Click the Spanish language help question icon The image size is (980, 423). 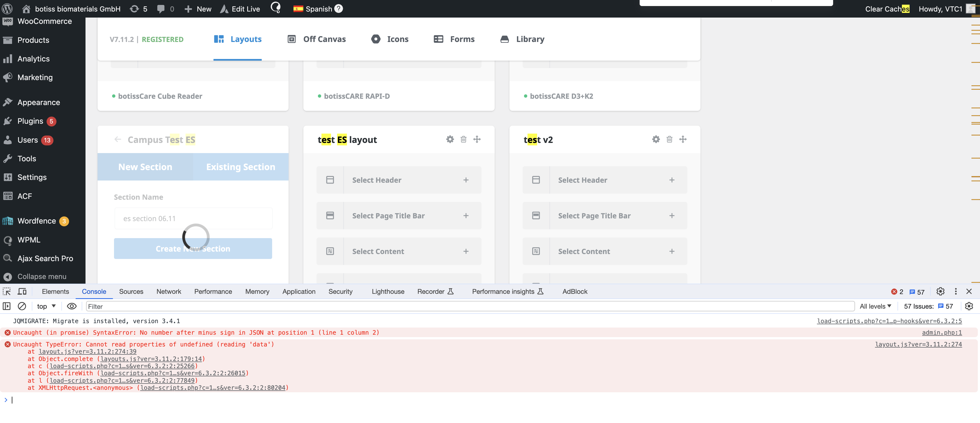(338, 9)
